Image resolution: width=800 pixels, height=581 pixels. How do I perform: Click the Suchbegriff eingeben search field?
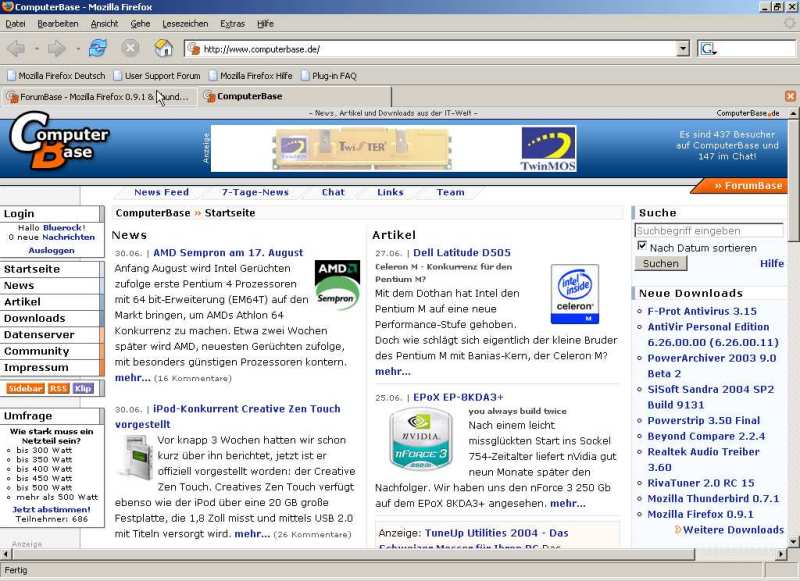coord(709,231)
